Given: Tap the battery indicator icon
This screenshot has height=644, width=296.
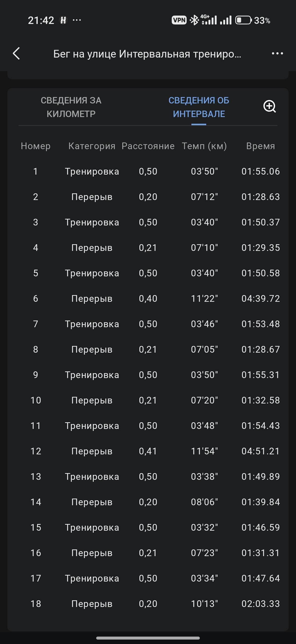Looking at the screenshot, I should pyautogui.click(x=243, y=20).
